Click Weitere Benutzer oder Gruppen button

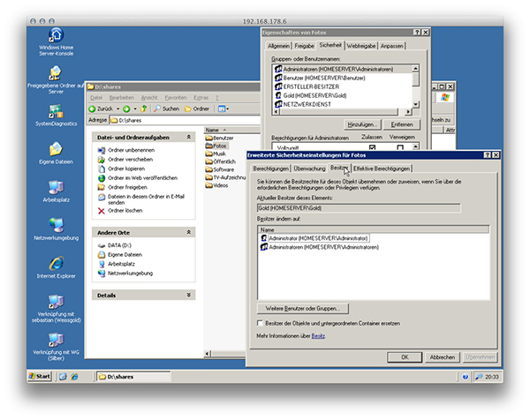[303, 308]
